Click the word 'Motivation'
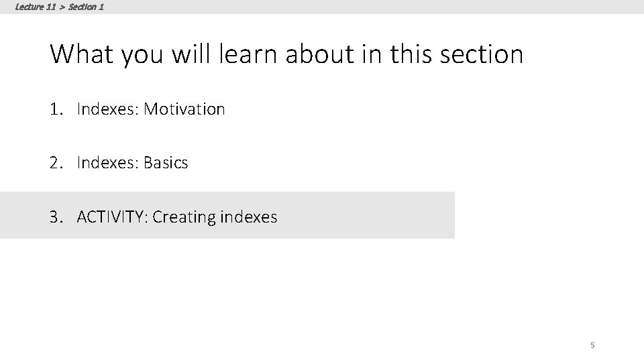Screen dimensions: 644x362 click(184, 109)
